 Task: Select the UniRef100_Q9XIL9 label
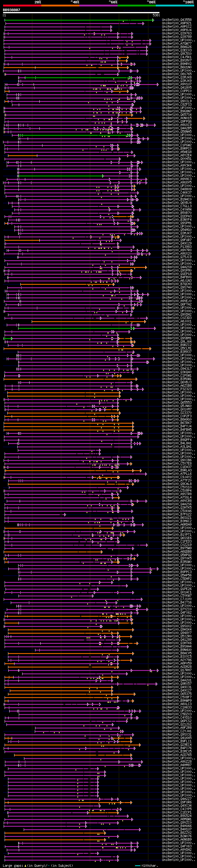[x=177, y=101]
